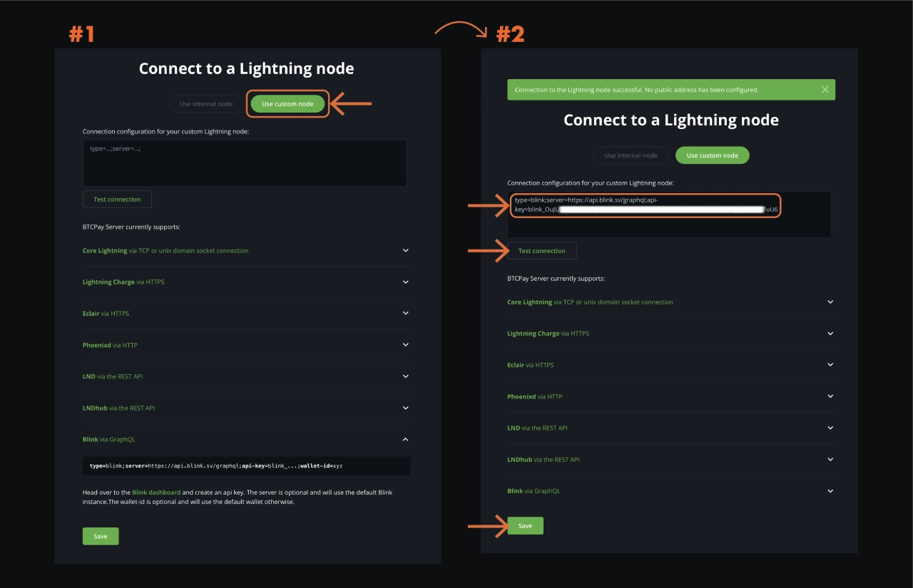Switch to 'Use internal node' in panel #2
Image resolution: width=913 pixels, height=588 pixels.
(x=631, y=155)
